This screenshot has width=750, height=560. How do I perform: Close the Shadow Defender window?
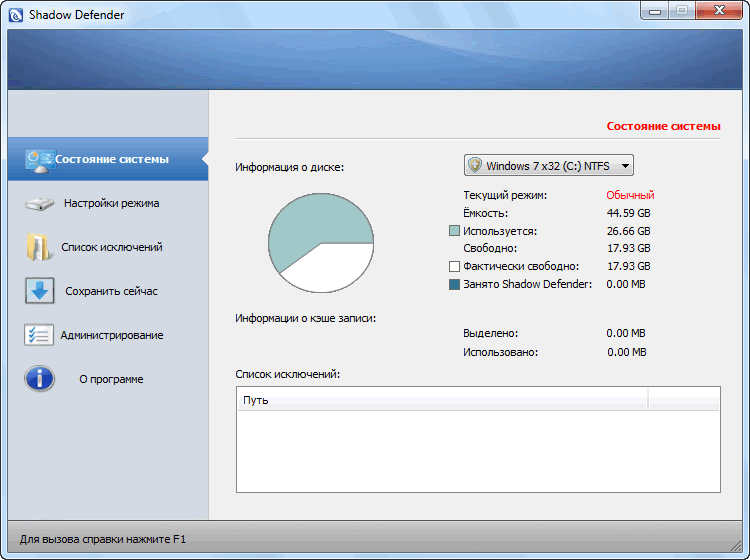(719, 11)
